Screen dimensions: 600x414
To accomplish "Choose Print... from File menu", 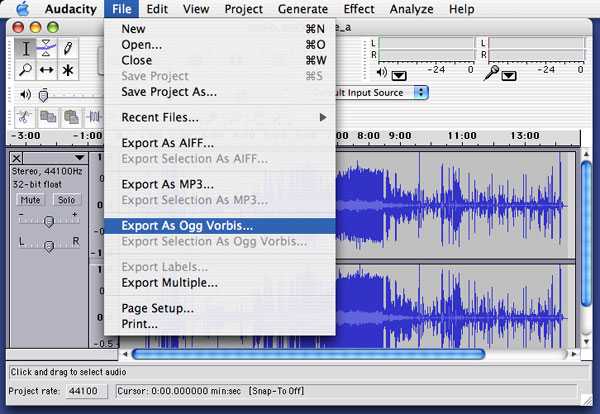I will point(220,324).
